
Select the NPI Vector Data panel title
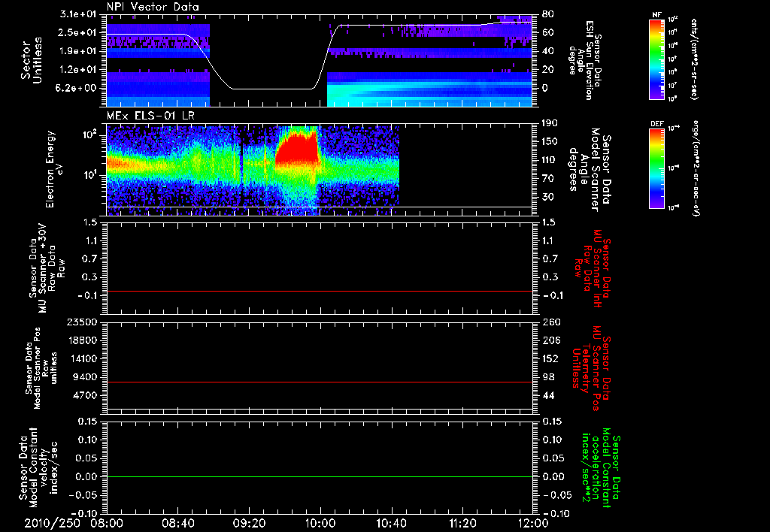coord(153,7)
